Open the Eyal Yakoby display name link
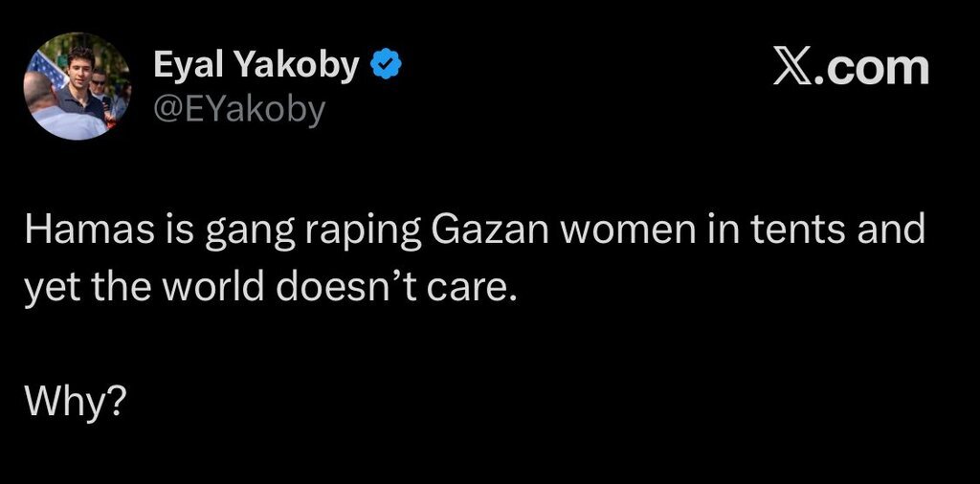 256,66
